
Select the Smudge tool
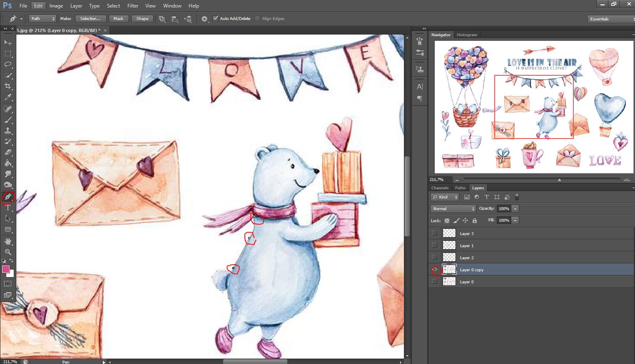[x=8, y=174]
